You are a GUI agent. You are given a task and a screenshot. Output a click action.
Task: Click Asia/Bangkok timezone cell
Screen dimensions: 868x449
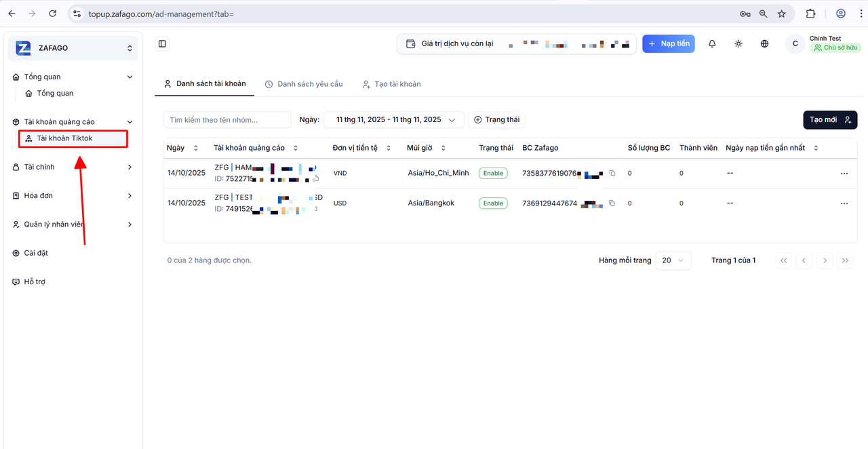(x=431, y=203)
